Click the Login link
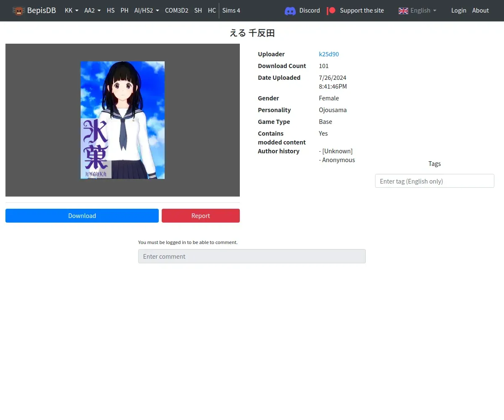 (x=459, y=10)
